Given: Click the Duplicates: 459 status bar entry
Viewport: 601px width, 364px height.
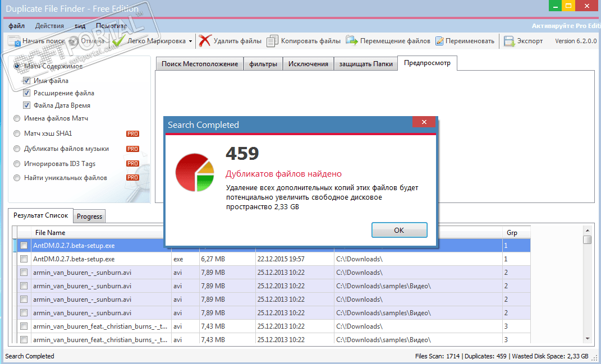Looking at the screenshot, I should point(485,356).
